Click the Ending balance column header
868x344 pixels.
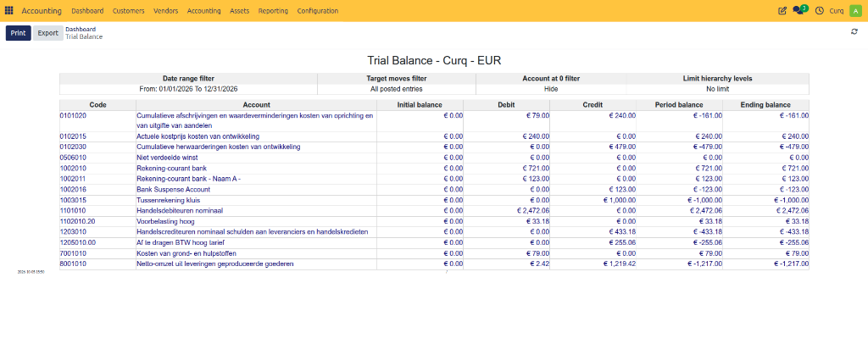[x=766, y=104]
